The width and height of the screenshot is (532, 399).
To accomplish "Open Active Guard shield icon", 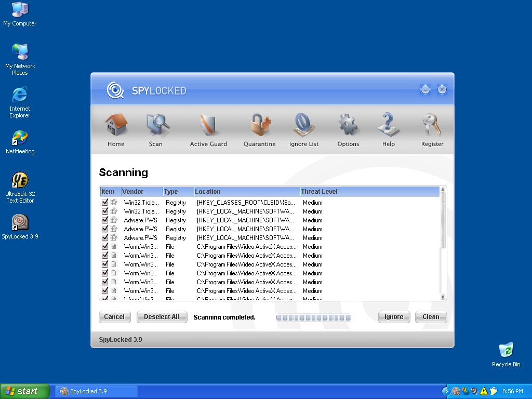I will coord(208,126).
